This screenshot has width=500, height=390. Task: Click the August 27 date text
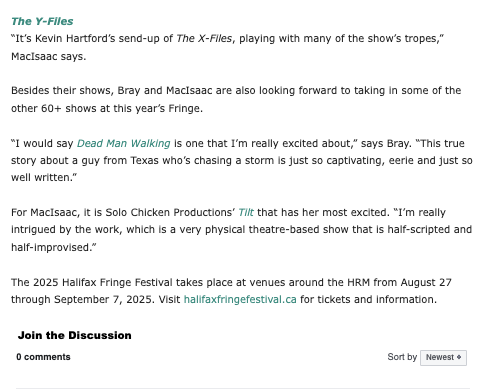click(426, 283)
